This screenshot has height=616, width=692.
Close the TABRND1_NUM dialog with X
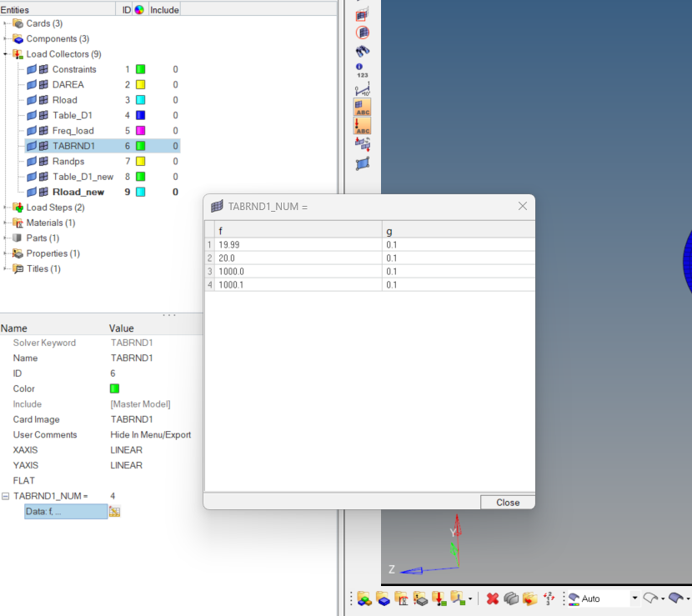tap(523, 206)
